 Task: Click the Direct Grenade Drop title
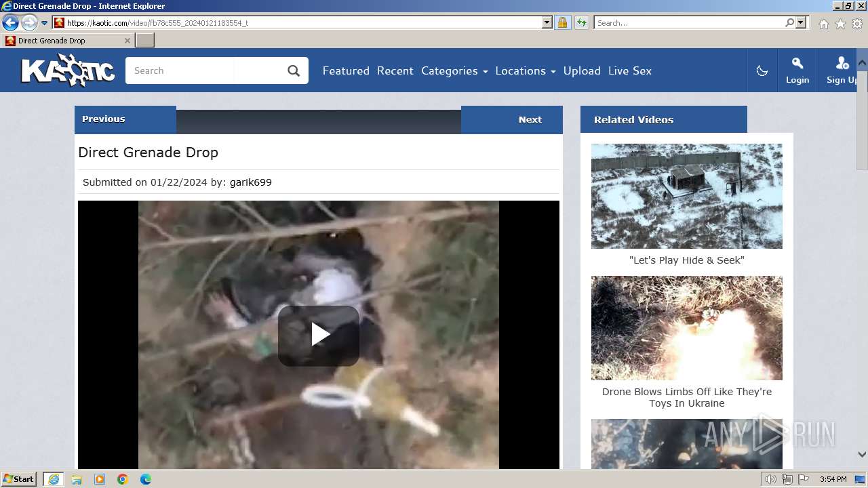[149, 152]
